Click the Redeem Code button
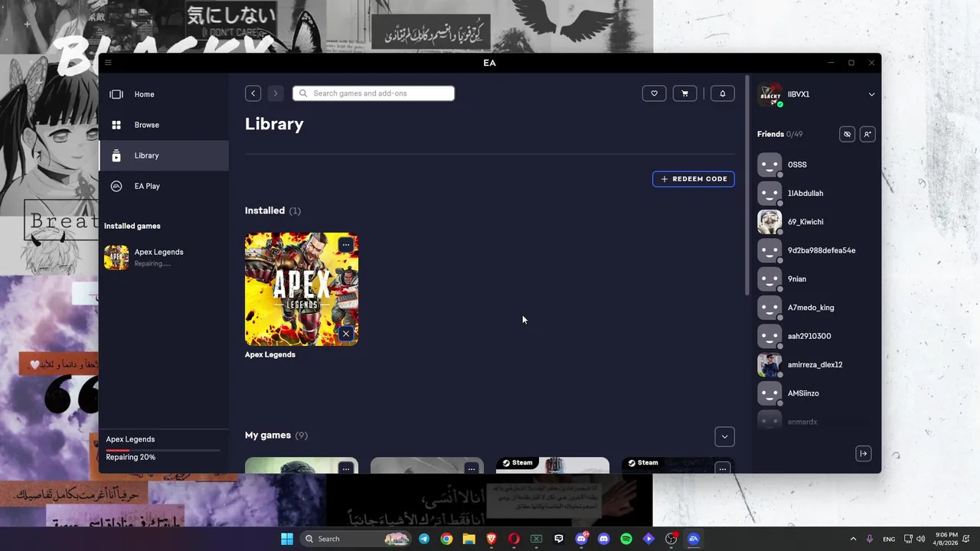Screen dimensions: 980x551 [x=694, y=179]
